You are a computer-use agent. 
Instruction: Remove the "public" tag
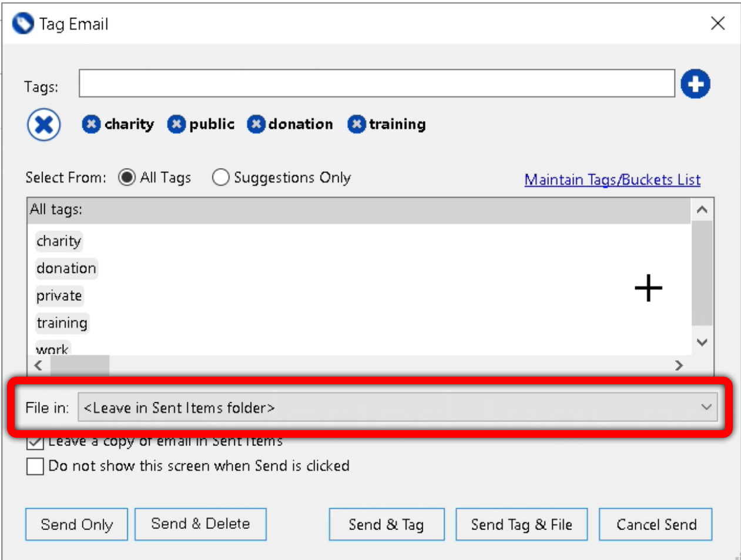[177, 124]
